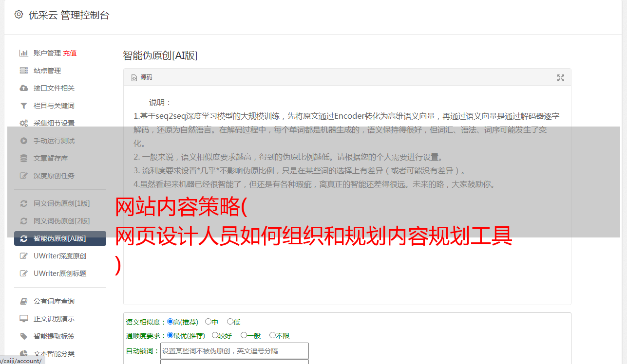Click the red 充值 link
Image resolution: width=627 pixels, height=364 pixels.
tap(70, 53)
